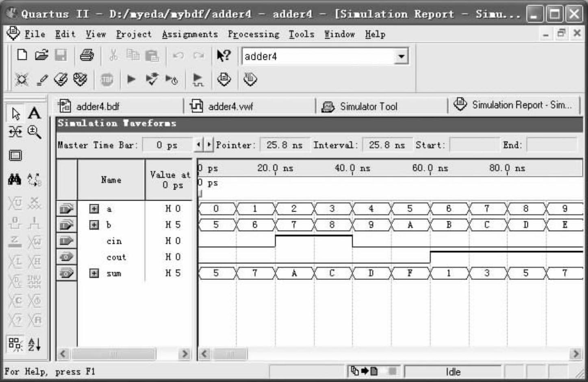This screenshot has width=588, height=382.
Task: Open the Window menu
Action: pyautogui.click(x=339, y=34)
